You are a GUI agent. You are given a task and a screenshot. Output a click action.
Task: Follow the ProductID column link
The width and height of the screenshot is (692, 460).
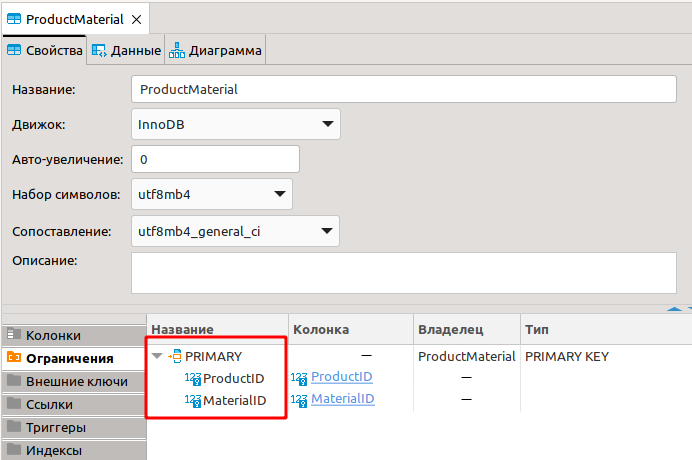tap(341, 377)
